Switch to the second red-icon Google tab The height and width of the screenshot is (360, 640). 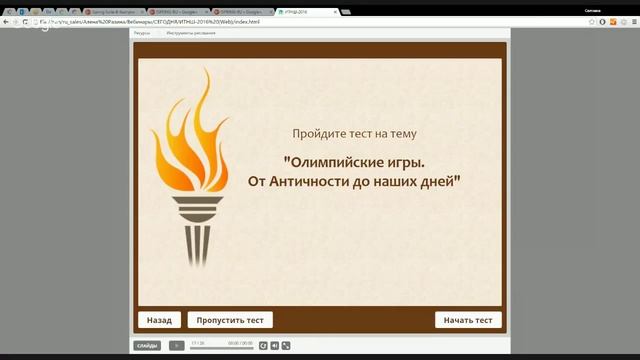pos(178,12)
